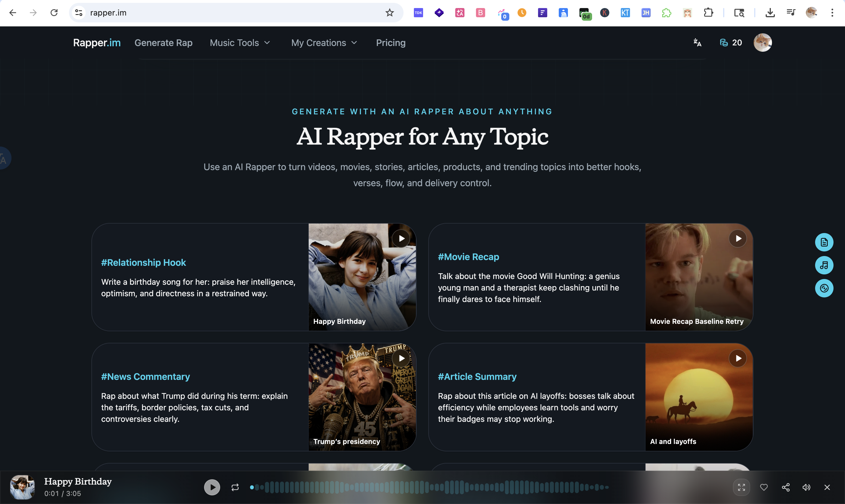This screenshot has height=504, width=845.
Task: Go to the Pricing page
Action: click(x=391, y=43)
